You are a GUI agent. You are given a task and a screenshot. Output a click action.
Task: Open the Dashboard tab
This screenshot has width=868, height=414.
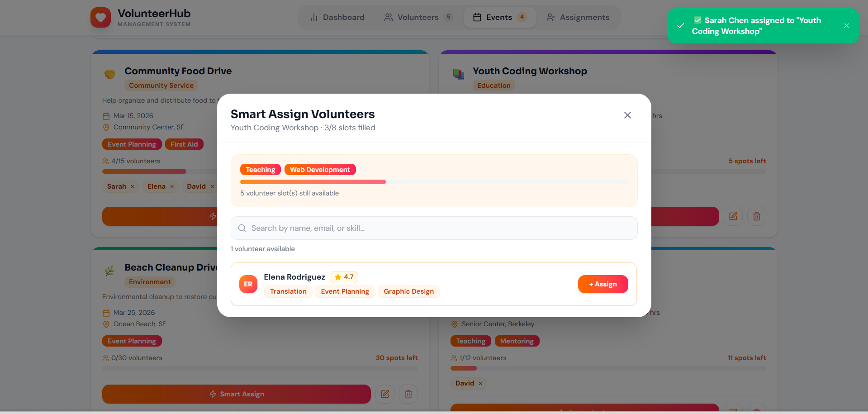(337, 17)
